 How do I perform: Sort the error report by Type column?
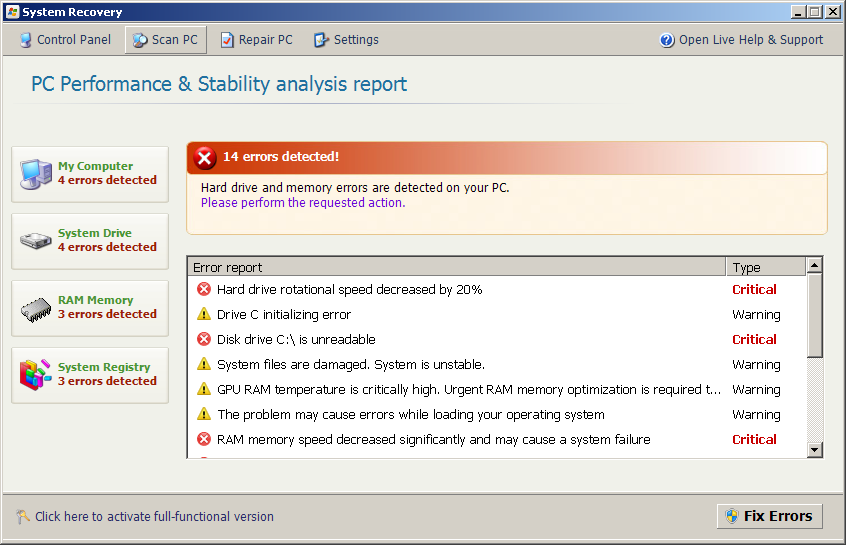(765, 267)
